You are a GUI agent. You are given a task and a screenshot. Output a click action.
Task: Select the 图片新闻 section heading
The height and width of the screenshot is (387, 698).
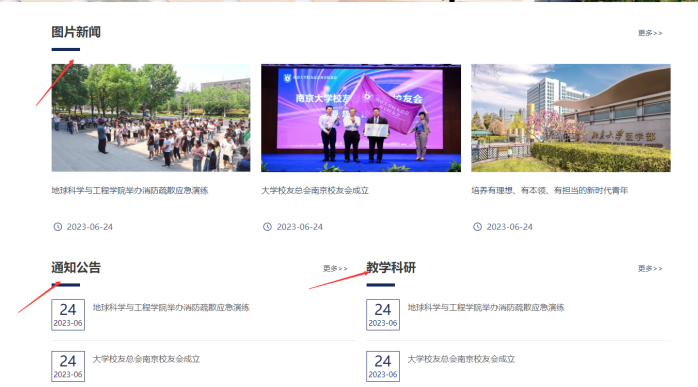(x=76, y=32)
